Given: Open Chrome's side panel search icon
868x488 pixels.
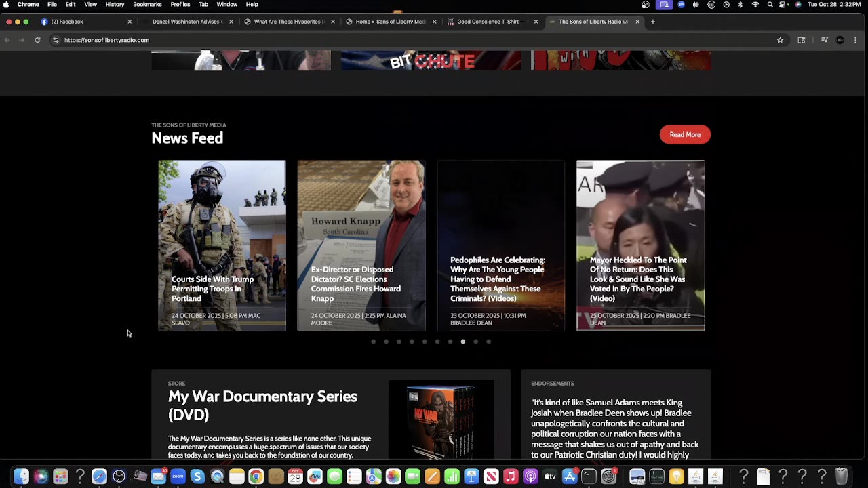Looking at the screenshot, I should [802, 40].
